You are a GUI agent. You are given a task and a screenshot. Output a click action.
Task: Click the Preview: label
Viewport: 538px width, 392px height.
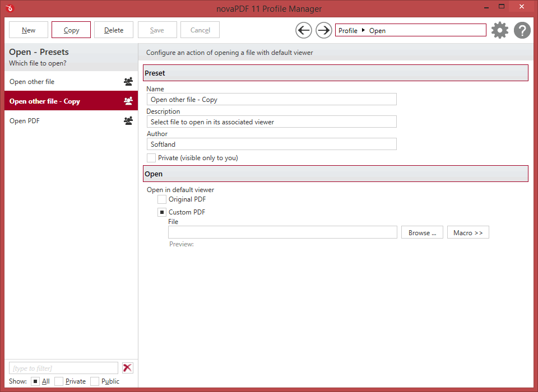pos(182,244)
